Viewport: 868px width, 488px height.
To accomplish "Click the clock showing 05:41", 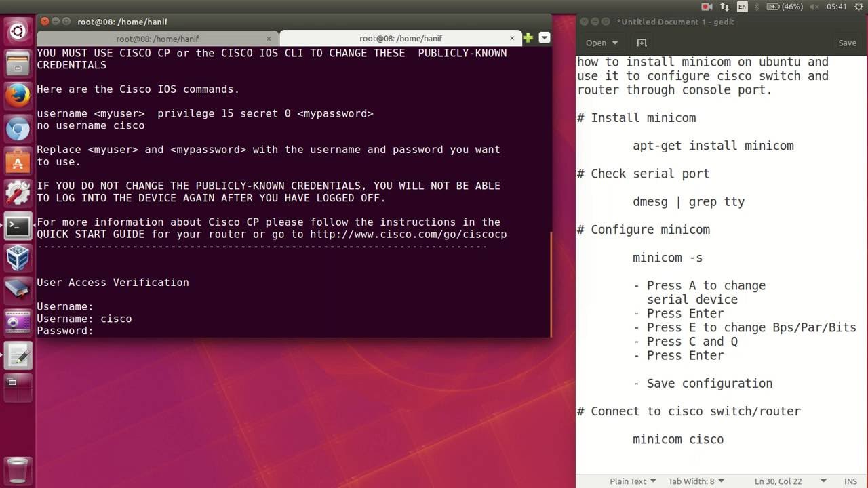I will pyautogui.click(x=836, y=7).
